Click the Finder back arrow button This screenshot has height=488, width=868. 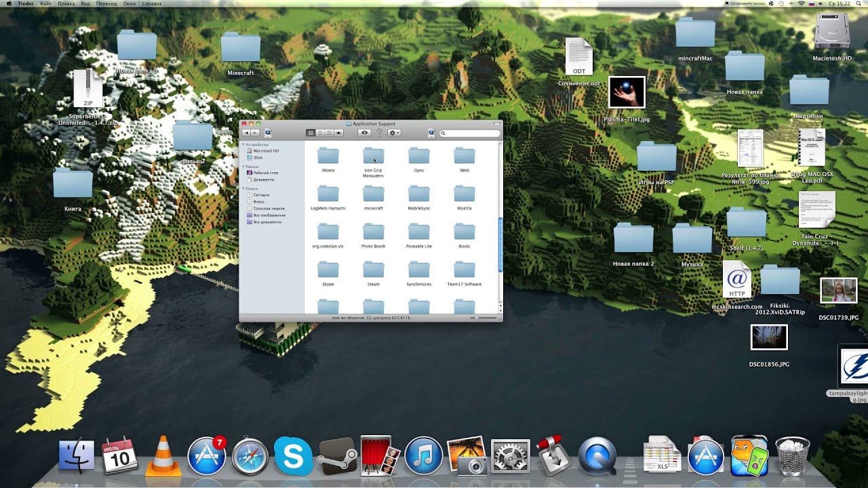click(x=246, y=133)
